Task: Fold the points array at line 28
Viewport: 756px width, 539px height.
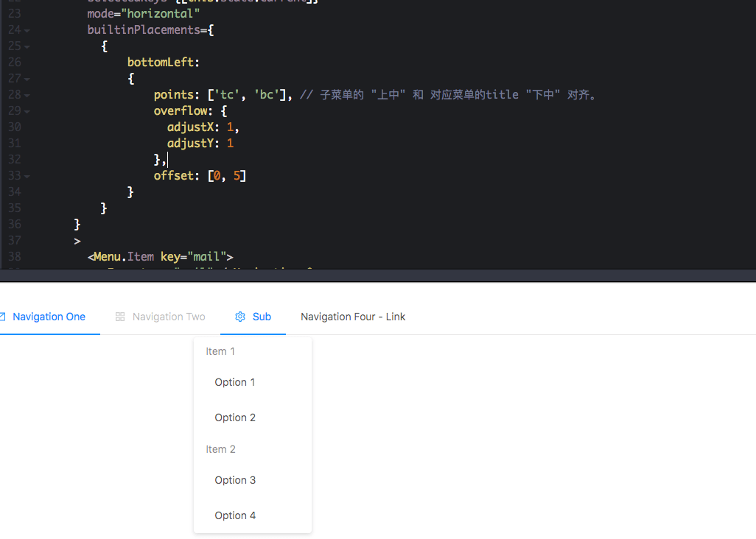Action: pos(27,96)
